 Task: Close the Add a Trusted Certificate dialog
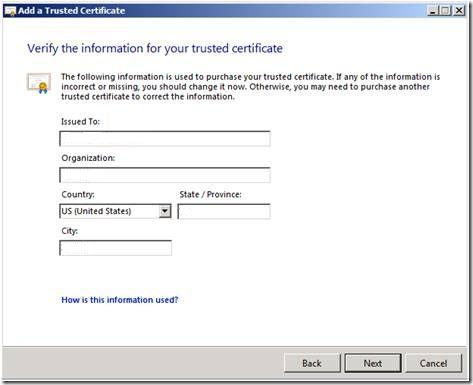pyautogui.click(x=459, y=11)
